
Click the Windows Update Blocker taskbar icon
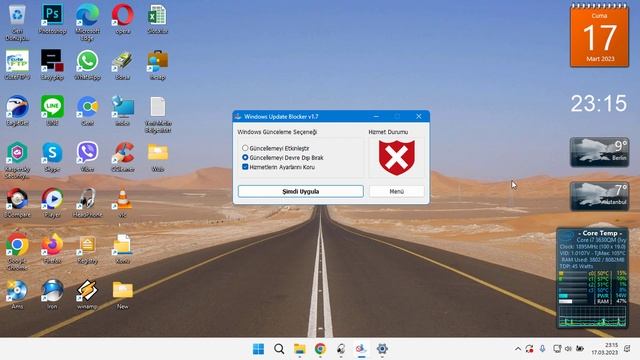[x=361, y=349]
